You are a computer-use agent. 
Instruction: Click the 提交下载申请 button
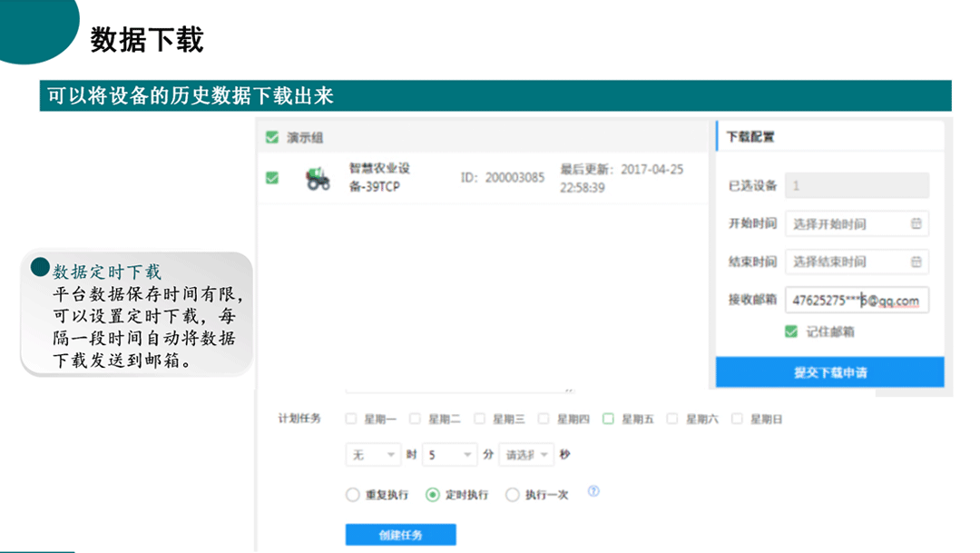coord(829,371)
